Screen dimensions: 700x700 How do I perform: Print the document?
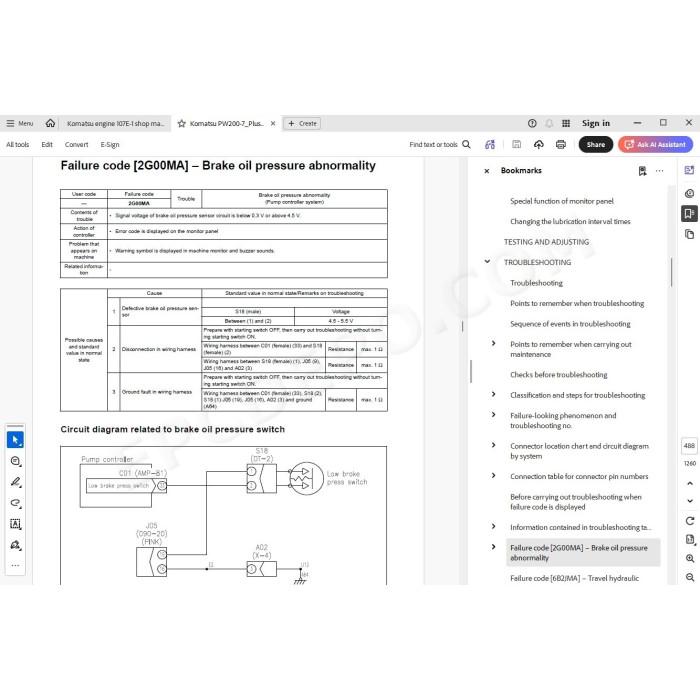click(561, 144)
